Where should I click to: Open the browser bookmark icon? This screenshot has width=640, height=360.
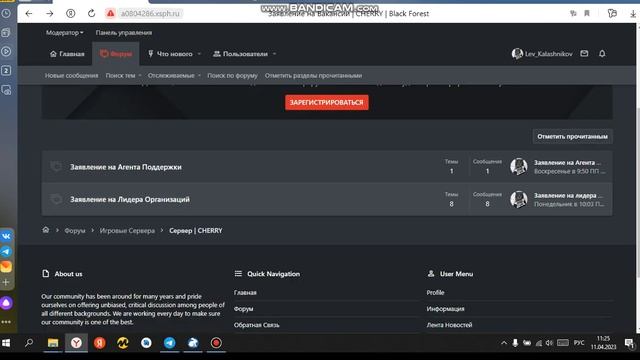coord(587,13)
